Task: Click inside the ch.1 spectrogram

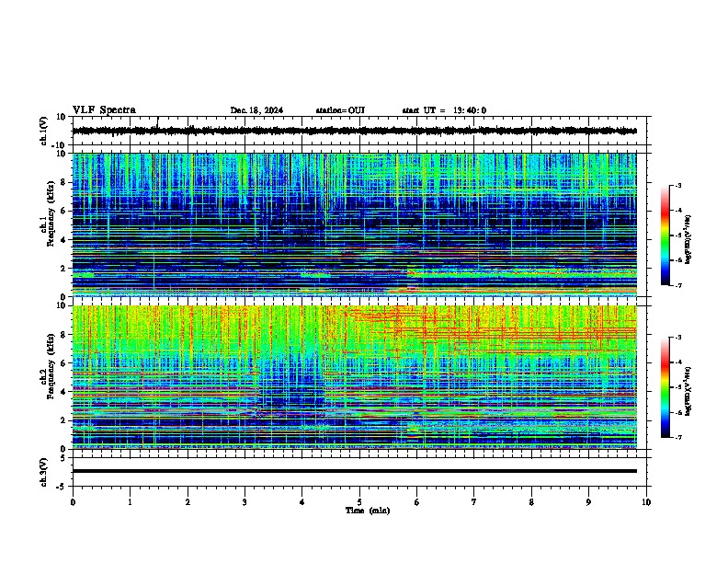Action: point(355,224)
